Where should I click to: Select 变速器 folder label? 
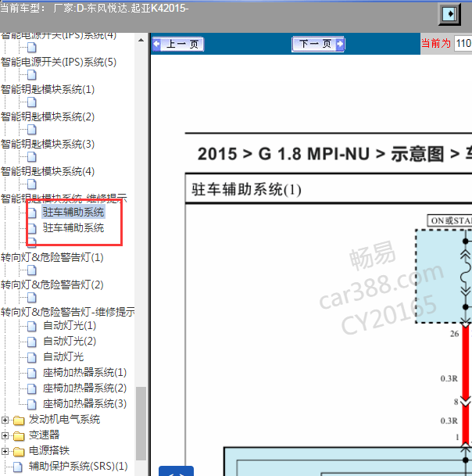tap(45, 435)
